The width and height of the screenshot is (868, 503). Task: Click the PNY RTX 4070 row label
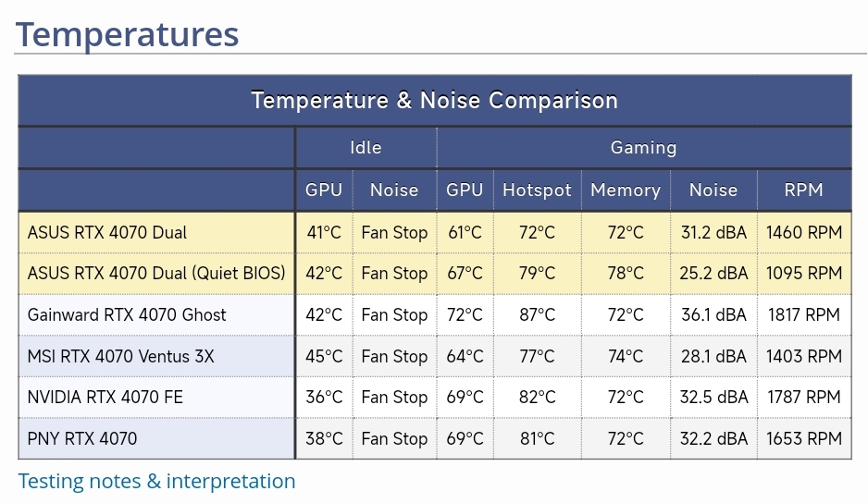(82, 438)
